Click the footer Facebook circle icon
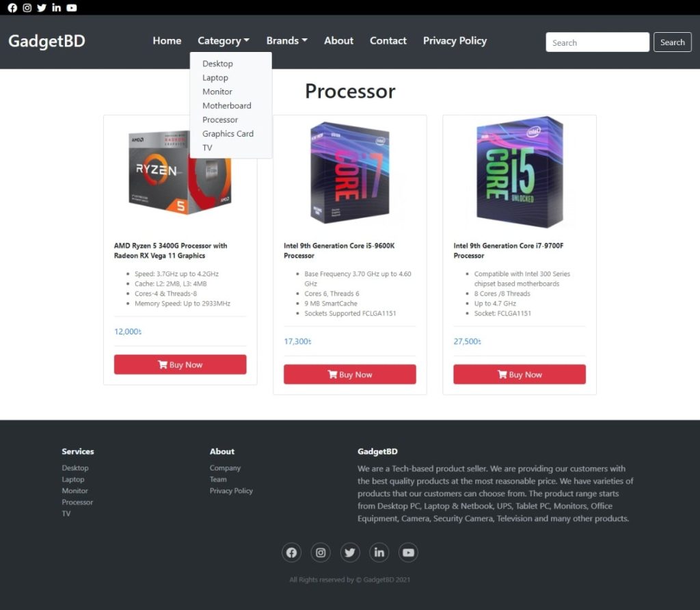This screenshot has height=610, width=700. tap(291, 553)
